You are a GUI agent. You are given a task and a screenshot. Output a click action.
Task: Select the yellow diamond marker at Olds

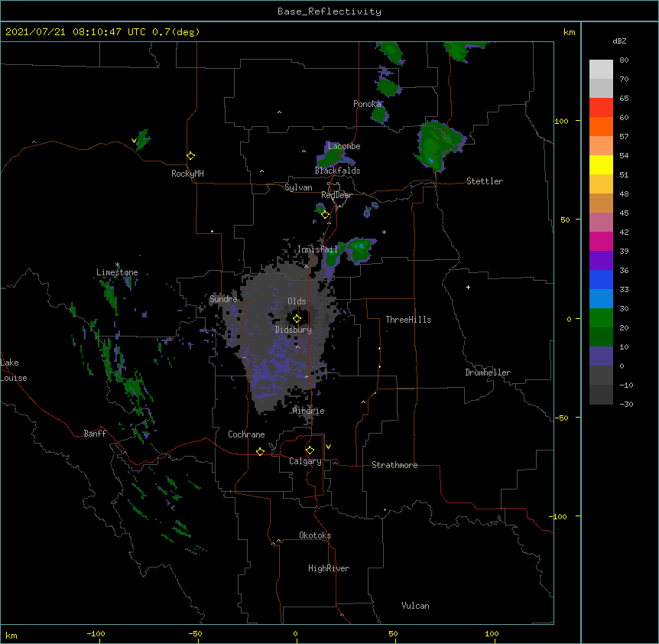(x=297, y=319)
